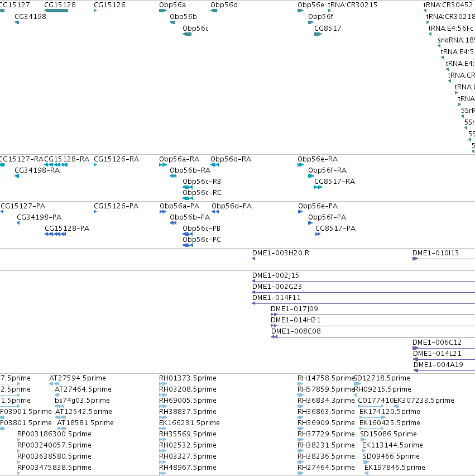The image size is (475, 476).
Task: Click BAC clone DME1-004A19
Action: point(444,371)
